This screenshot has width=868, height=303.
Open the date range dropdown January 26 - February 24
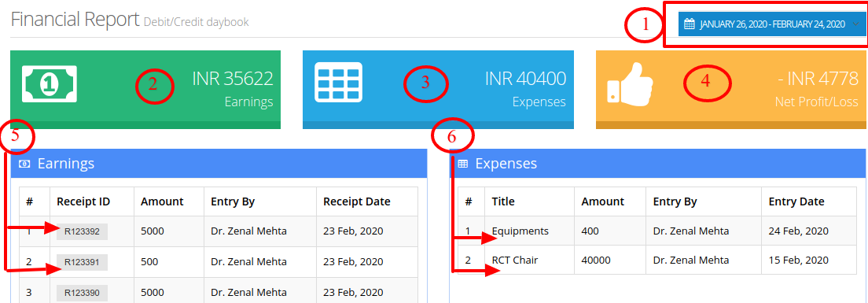[772, 24]
